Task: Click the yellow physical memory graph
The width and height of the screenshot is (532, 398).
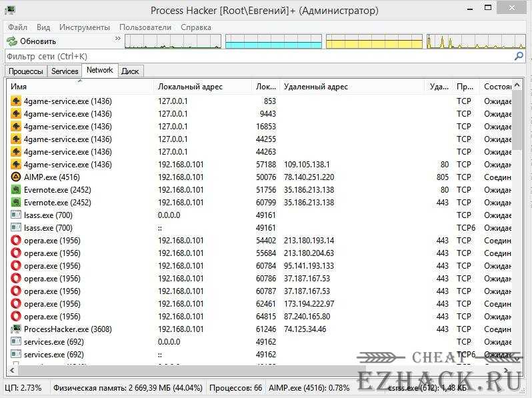Action: [374, 41]
